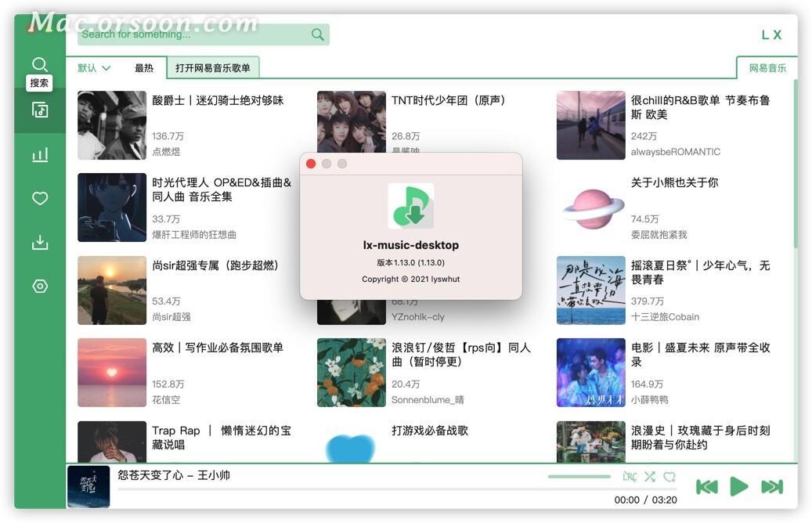Viewport: 812px width, 523px height.
Task: Click author name alwaysbeROMANTIC
Action: click(x=675, y=152)
